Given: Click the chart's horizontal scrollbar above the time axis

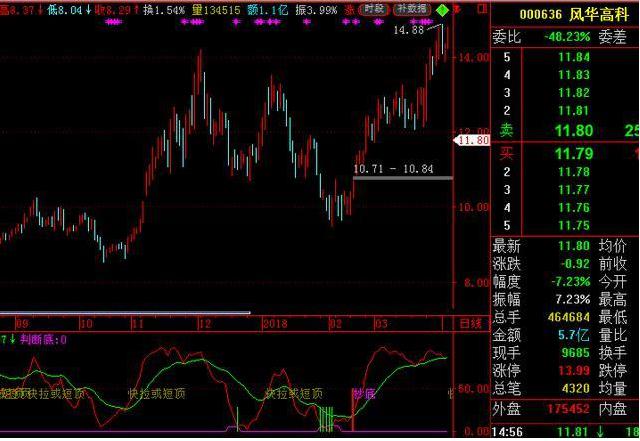Looking at the screenshot, I should (x=125, y=313).
